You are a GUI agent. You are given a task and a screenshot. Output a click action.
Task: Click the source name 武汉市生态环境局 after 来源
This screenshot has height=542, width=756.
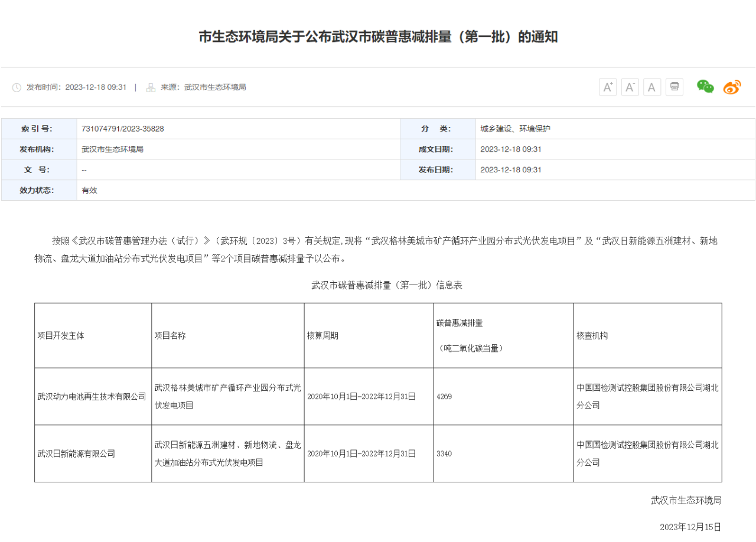click(x=215, y=87)
